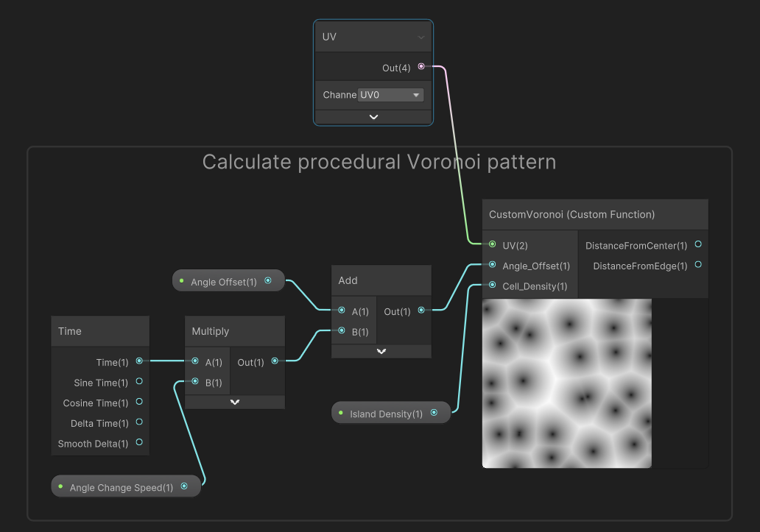Click the Smooth Delta output port
760x532 pixels.
click(139, 443)
